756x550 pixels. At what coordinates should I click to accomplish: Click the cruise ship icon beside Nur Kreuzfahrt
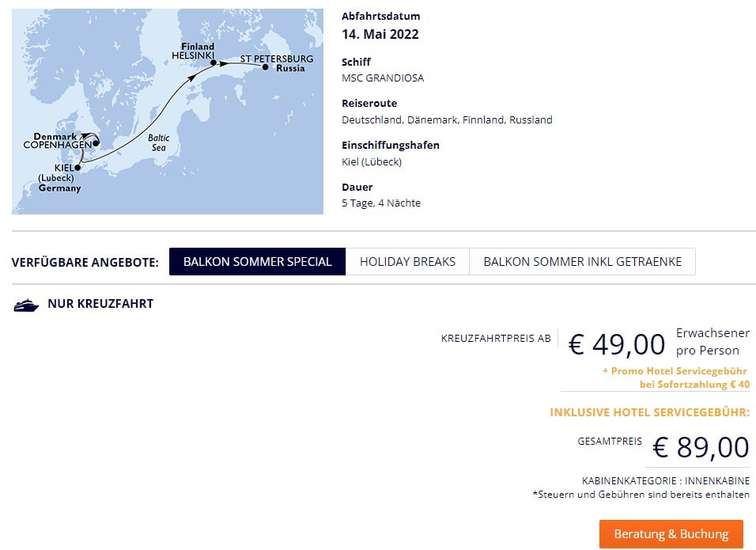[26, 305]
